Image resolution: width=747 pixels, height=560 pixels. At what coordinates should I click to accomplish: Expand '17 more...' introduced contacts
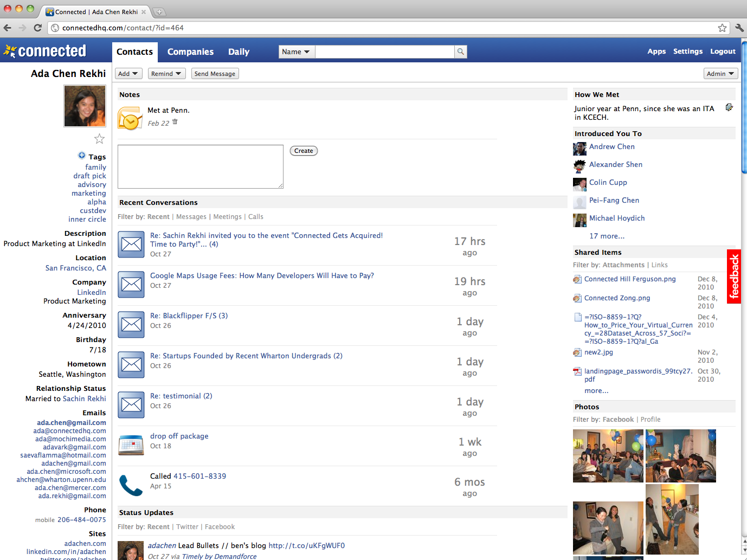[x=607, y=236]
